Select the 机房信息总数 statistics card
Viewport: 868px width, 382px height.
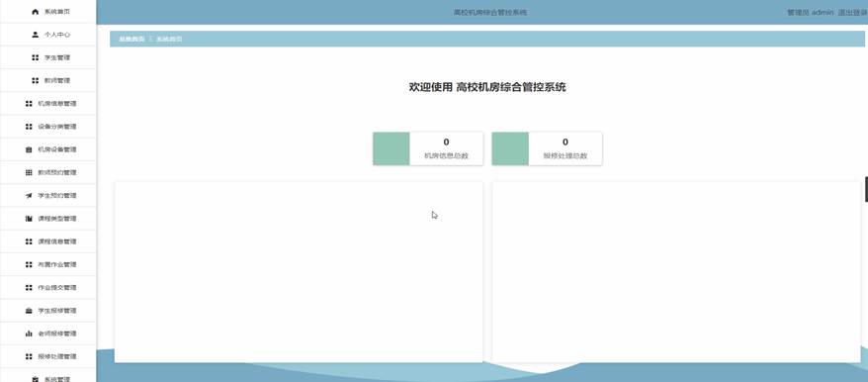coord(428,148)
